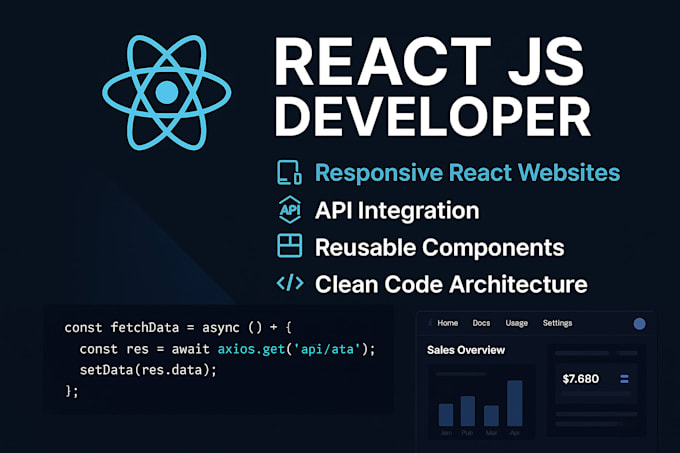Click the Clean Code Architecture text

tap(451, 284)
